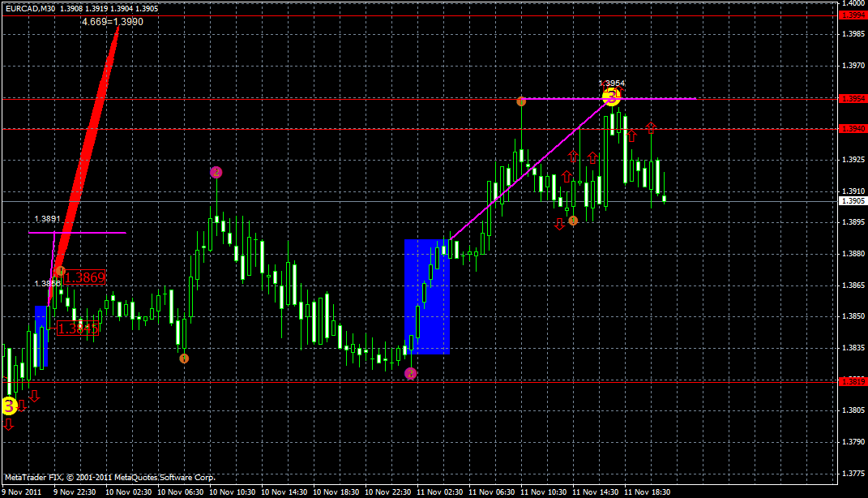Click the pink dot marker below the candles
The width and height of the screenshot is (868, 498).
(412, 372)
